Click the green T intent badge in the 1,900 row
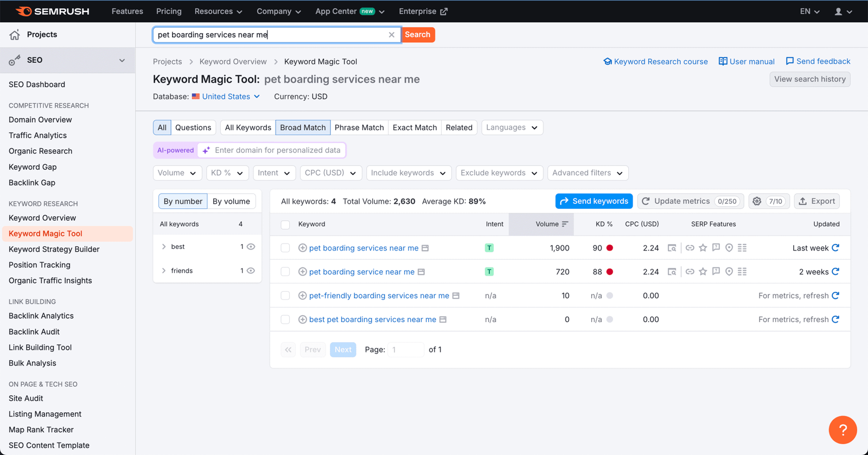 point(489,248)
